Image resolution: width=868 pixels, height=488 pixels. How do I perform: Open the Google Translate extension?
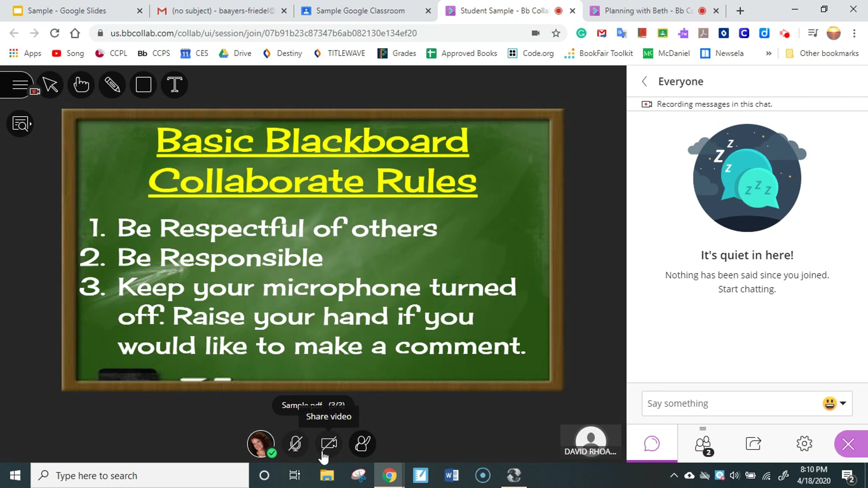point(622,33)
